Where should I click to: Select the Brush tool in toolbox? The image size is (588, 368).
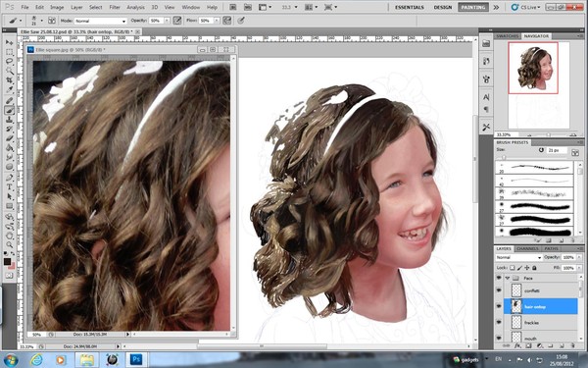[9, 110]
